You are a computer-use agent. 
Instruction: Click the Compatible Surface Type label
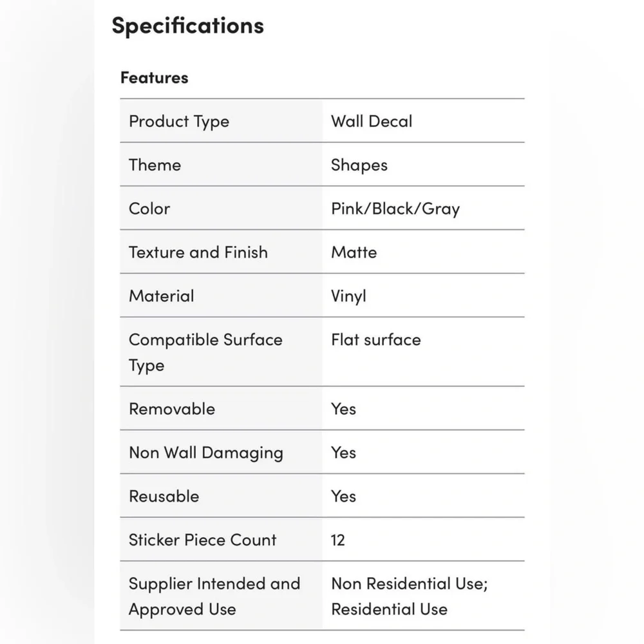[x=206, y=352]
